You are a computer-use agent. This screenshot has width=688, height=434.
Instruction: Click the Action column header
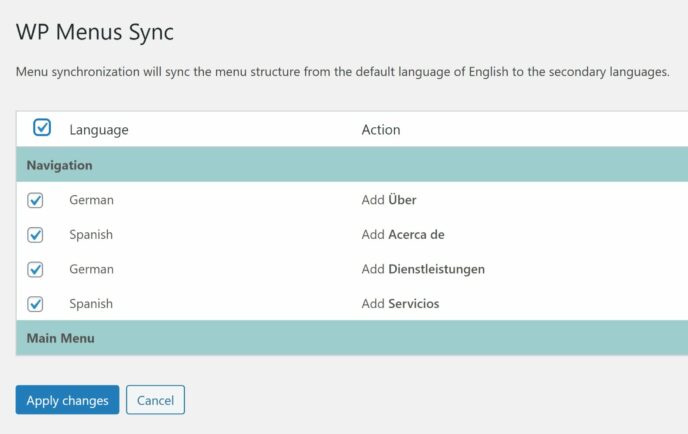[381, 130]
